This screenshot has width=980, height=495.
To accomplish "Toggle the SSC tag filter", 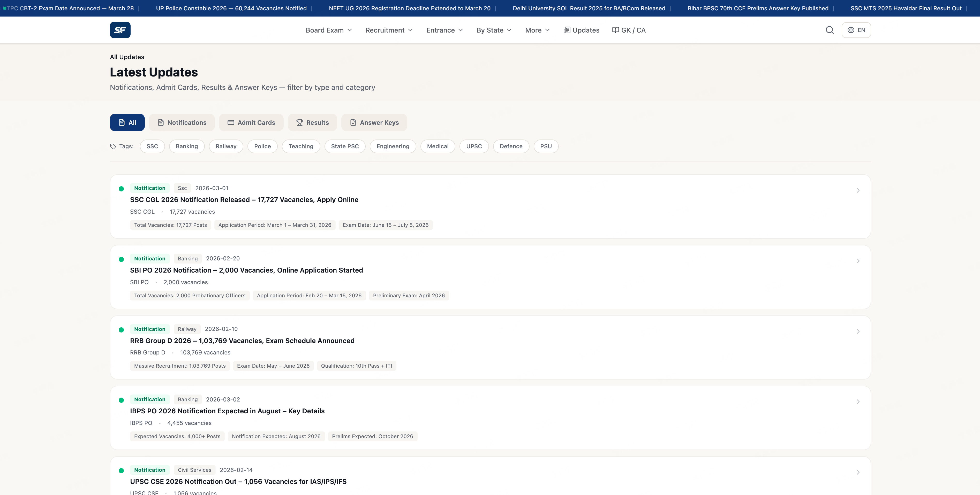I will 152,146.
